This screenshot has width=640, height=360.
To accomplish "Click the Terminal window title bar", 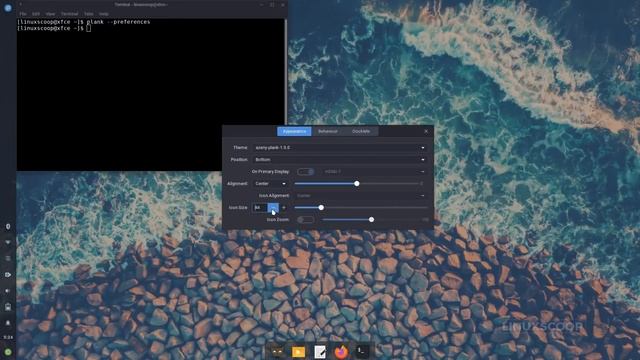I will (x=151, y=4).
